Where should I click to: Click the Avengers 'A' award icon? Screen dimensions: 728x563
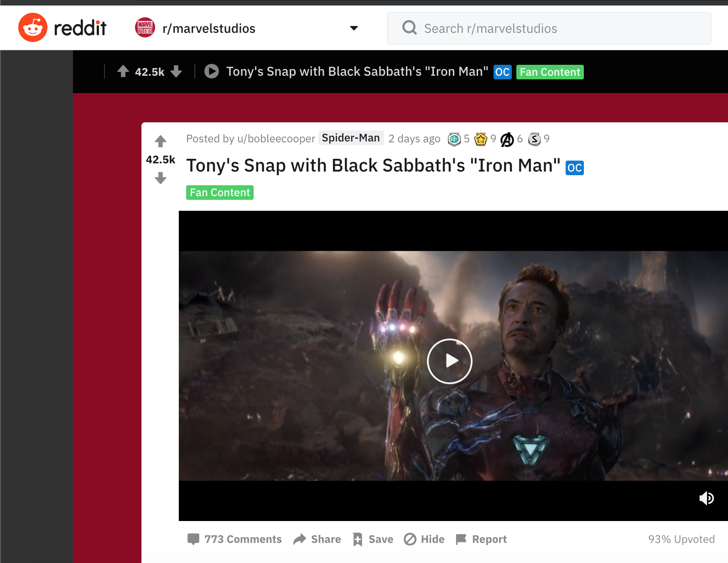point(507,139)
